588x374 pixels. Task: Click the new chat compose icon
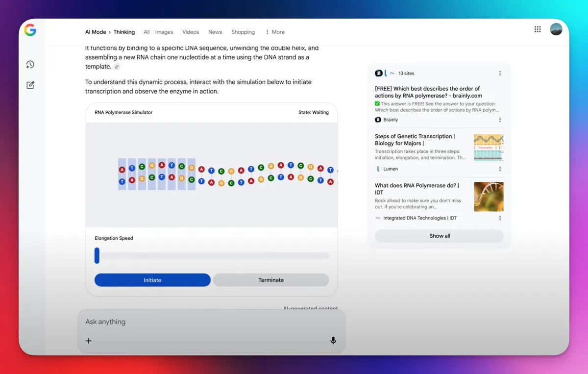(x=30, y=85)
